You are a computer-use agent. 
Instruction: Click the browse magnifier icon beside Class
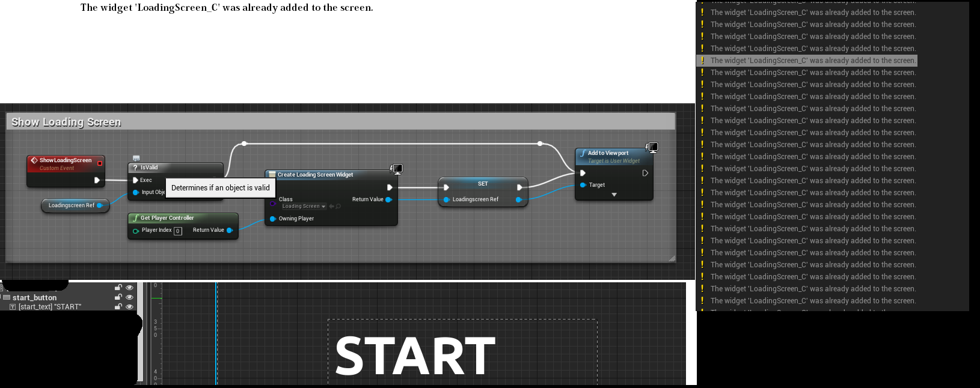click(x=338, y=207)
